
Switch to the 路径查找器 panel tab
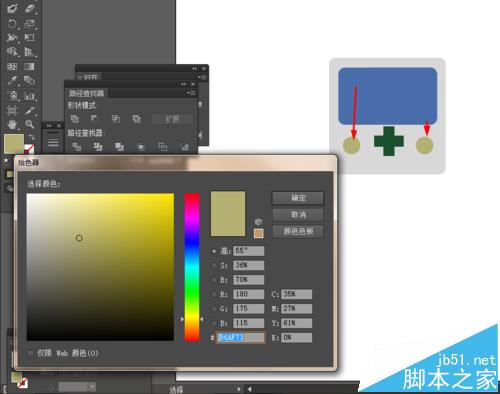(86, 93)
